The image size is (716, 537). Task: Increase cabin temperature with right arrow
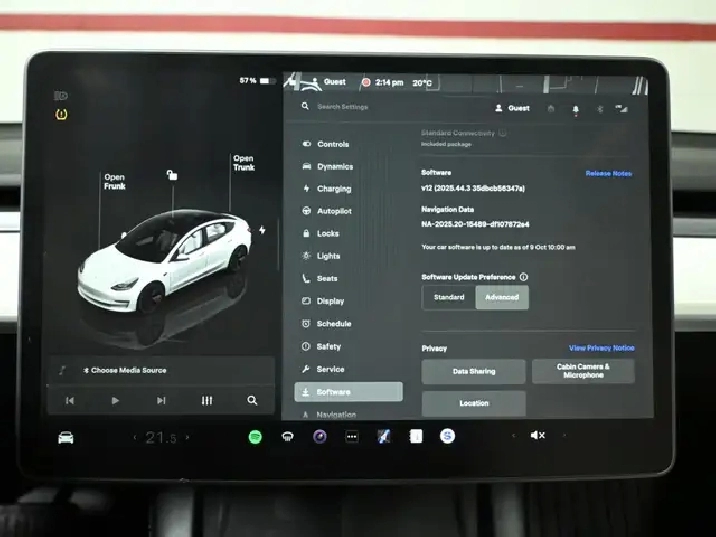click(187, 437)
